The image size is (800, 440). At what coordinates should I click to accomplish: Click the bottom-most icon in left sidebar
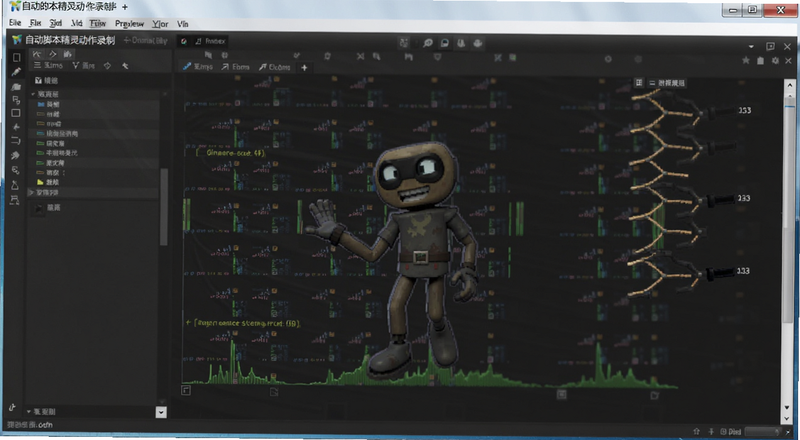tap(12, 407)
